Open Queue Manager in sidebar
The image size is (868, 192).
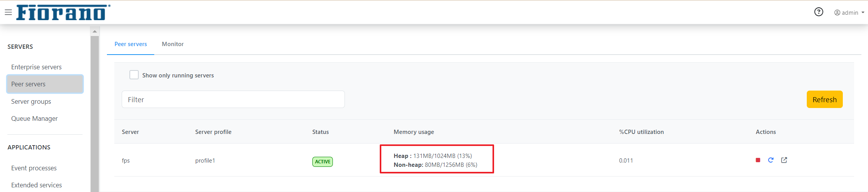pos(34,118)
